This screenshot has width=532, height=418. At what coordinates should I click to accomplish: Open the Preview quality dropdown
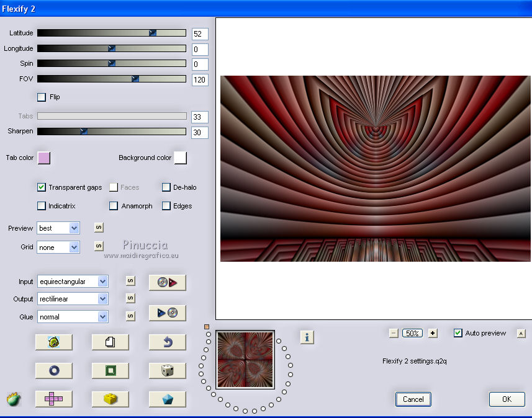[x=58, y=228]
